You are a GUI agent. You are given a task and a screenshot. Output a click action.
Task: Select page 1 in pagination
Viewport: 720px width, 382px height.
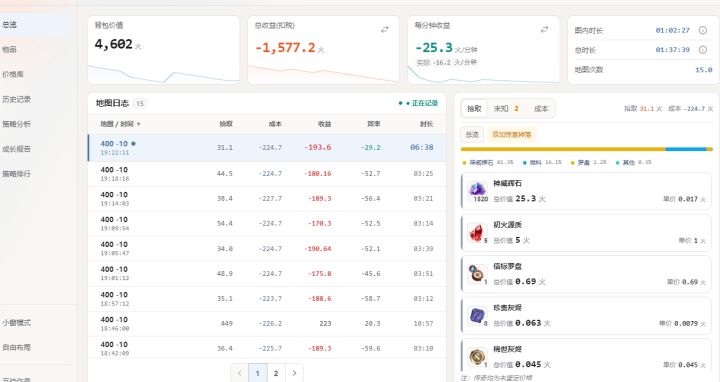pos(258,373)
